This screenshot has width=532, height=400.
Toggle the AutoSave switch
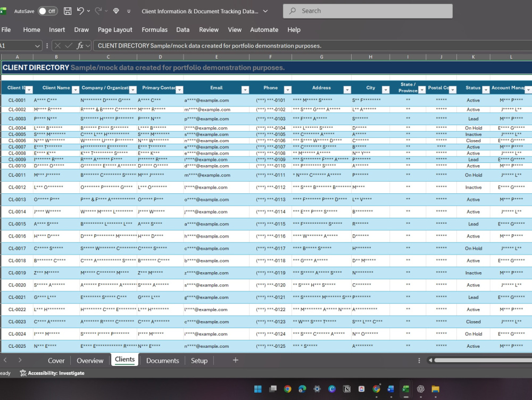click(x=47, y=11)
